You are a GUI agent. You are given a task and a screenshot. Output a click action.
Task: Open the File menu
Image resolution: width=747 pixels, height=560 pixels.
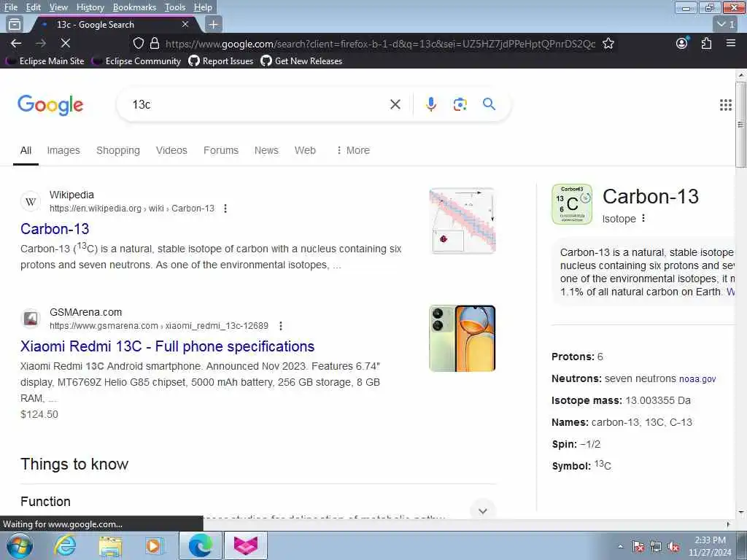[10, 7]
